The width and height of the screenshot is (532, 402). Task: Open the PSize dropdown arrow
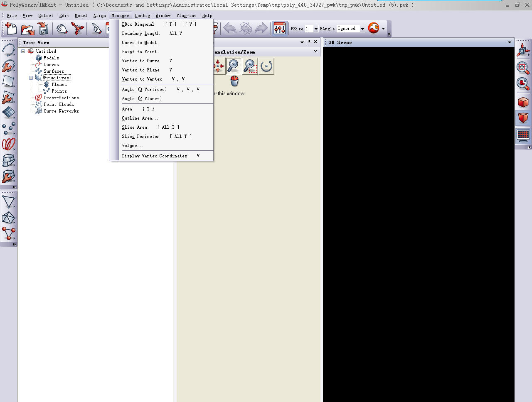pyautogui.click(x=316, y=29)
